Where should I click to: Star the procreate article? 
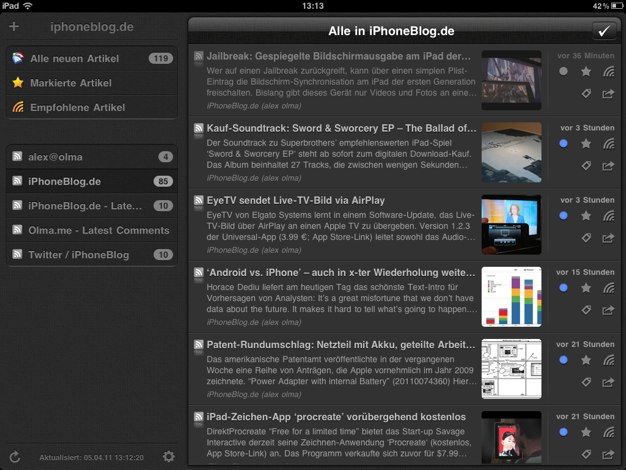[586, 432]
